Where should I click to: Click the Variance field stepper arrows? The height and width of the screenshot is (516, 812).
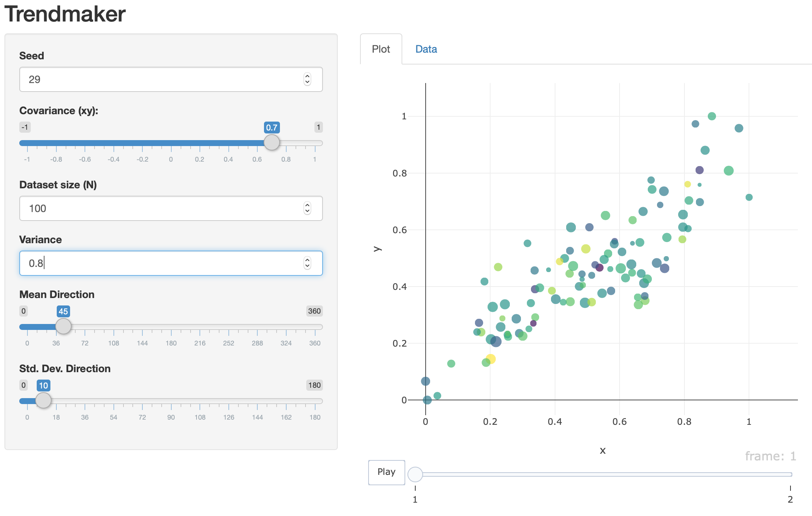click(307, 263)
